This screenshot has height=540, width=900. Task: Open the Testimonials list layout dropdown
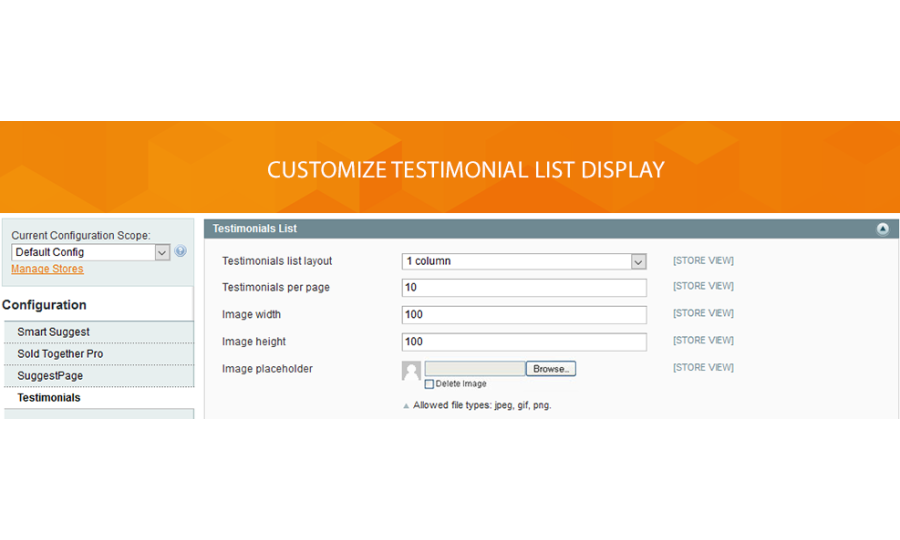524,261
